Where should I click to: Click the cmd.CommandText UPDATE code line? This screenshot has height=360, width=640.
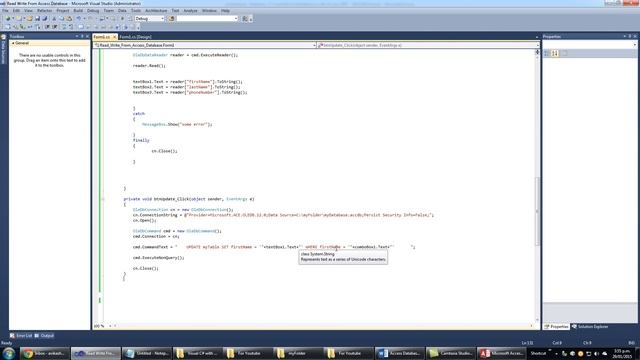(273, 247)
